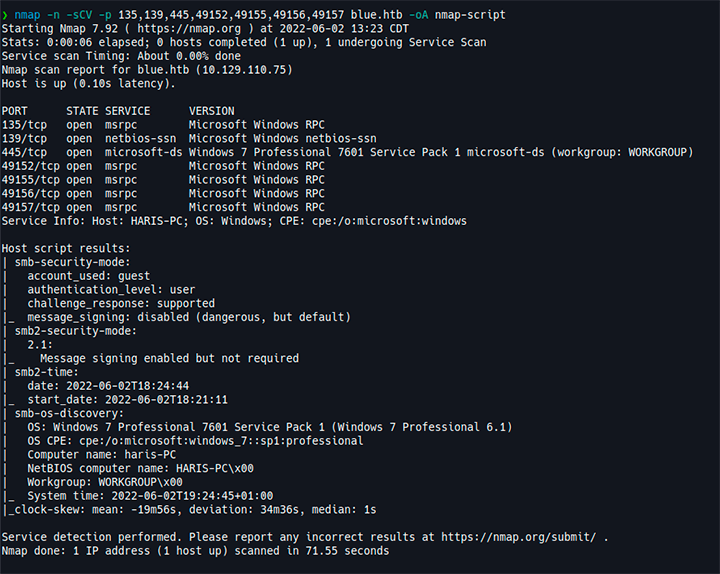Select the cpe:/o:microsoft:windows_7::sp1:professional string
This screenshot has height=574, width=720.
point(221,441)
